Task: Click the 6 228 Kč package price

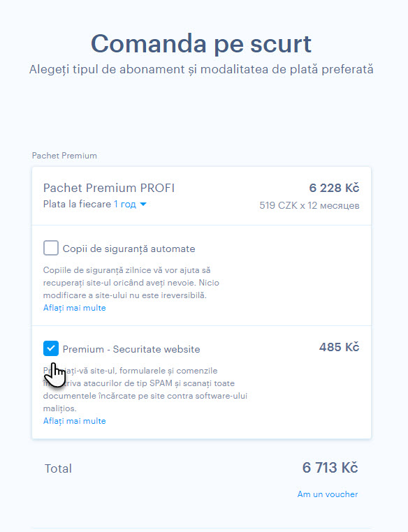Action: (x=334, y=188)
